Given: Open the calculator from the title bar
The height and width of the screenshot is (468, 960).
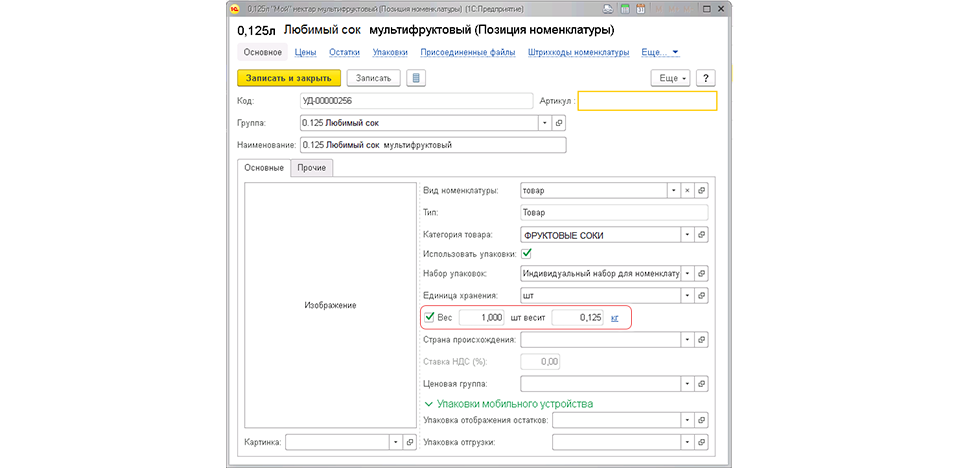Looking at the screenshot, I should tap(625, 10).
